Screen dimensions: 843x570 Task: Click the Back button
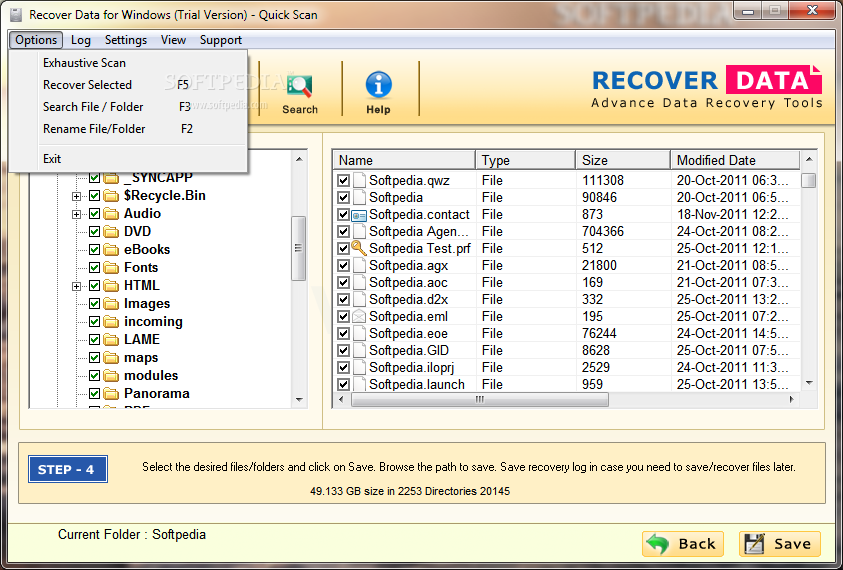[683, 544]
